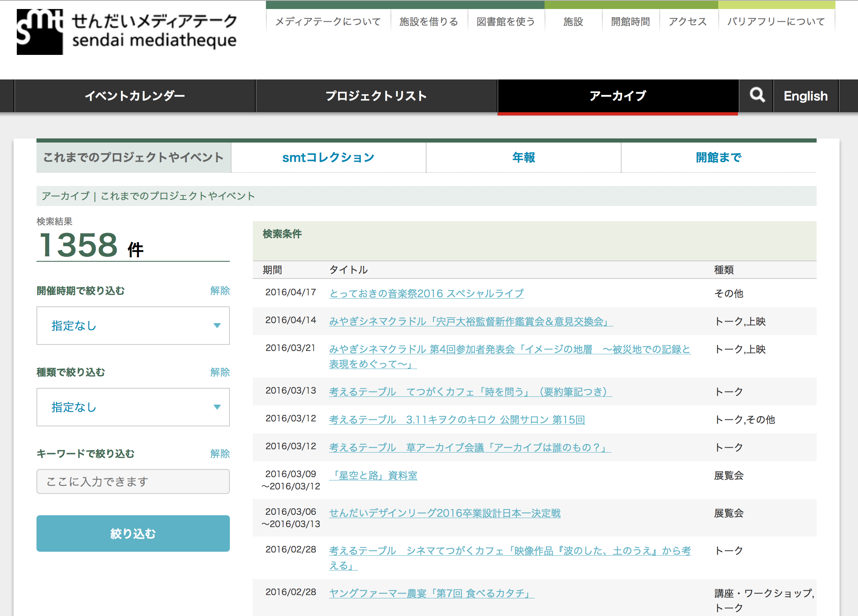Click 解除 next to キーワードで絞り込む
The width and height of the screenshot is (858, 616).
[220, 454]
